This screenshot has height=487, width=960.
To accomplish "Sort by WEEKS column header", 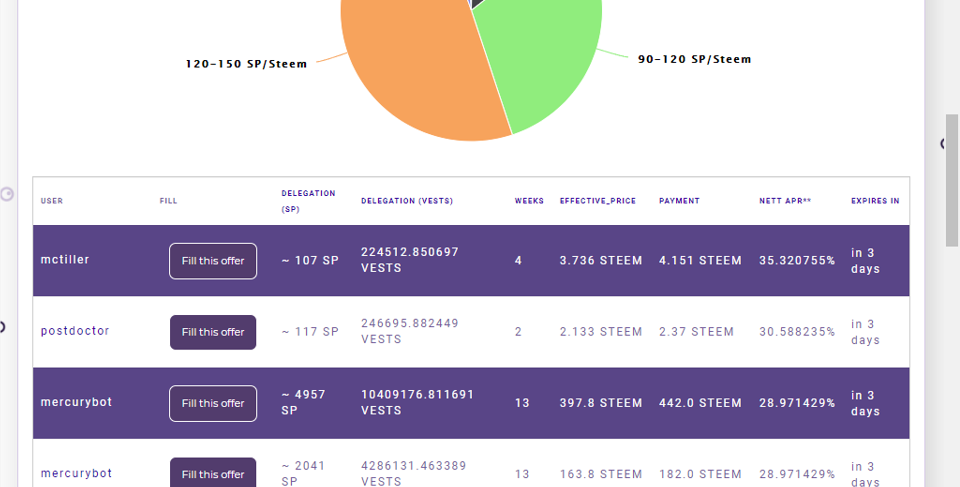I will pyautogui.click(x=529, y=201).
